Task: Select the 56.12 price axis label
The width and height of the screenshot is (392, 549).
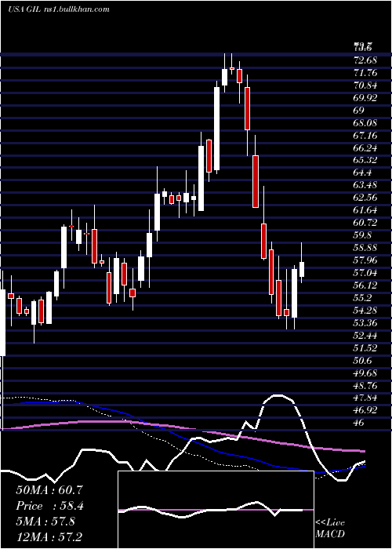Action: pos(365,285)
